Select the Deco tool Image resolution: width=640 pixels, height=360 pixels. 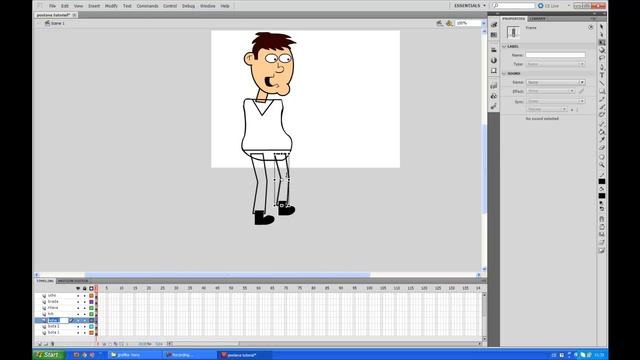[602, 115]
